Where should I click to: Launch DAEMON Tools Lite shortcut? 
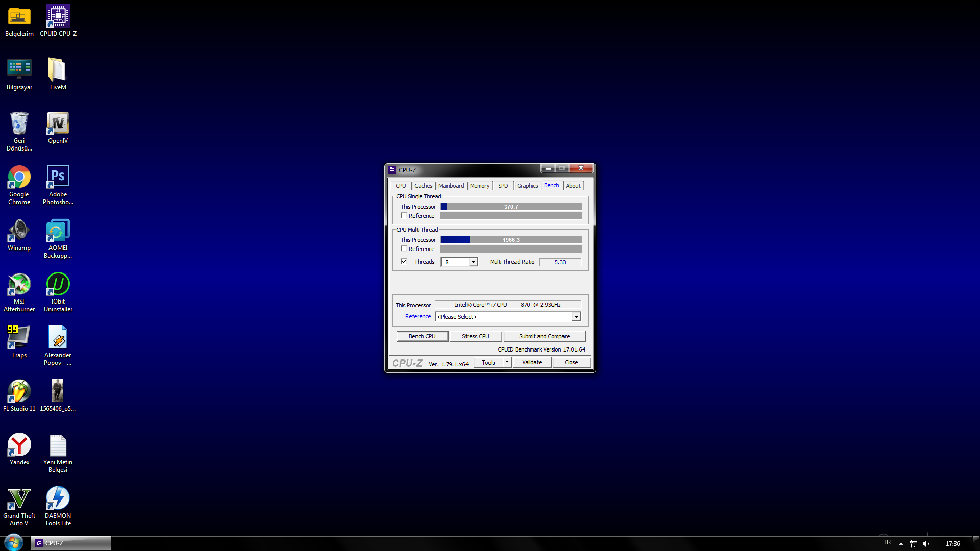pos(58,507)
